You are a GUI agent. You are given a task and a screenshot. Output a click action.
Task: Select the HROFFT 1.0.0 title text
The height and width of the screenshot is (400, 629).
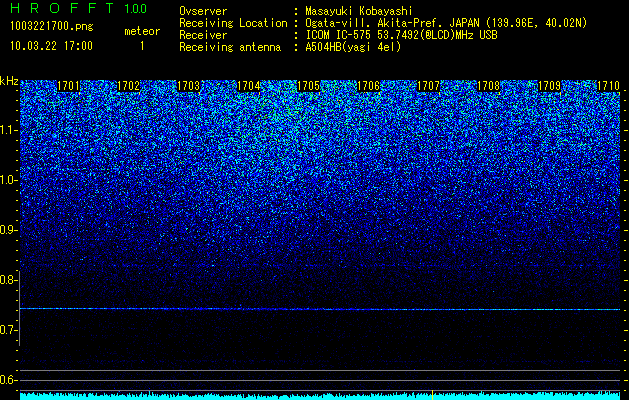click(79, 8)
